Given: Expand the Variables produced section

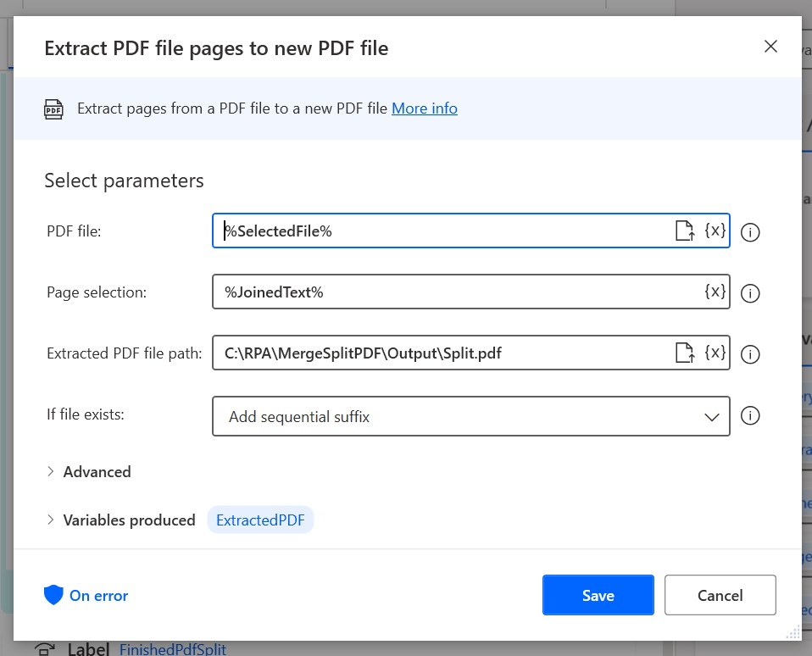Looking at the screenshot, I should click(120, 520).
